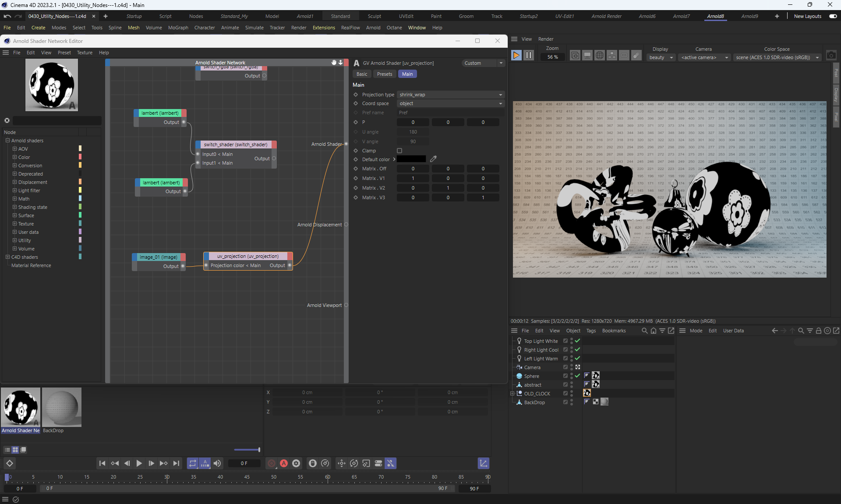The height and width of the screenshot is (504, 841).
Task: Switch to the Arnold9 layout tab
Action: pyautogui.click(x=749, y=16)
